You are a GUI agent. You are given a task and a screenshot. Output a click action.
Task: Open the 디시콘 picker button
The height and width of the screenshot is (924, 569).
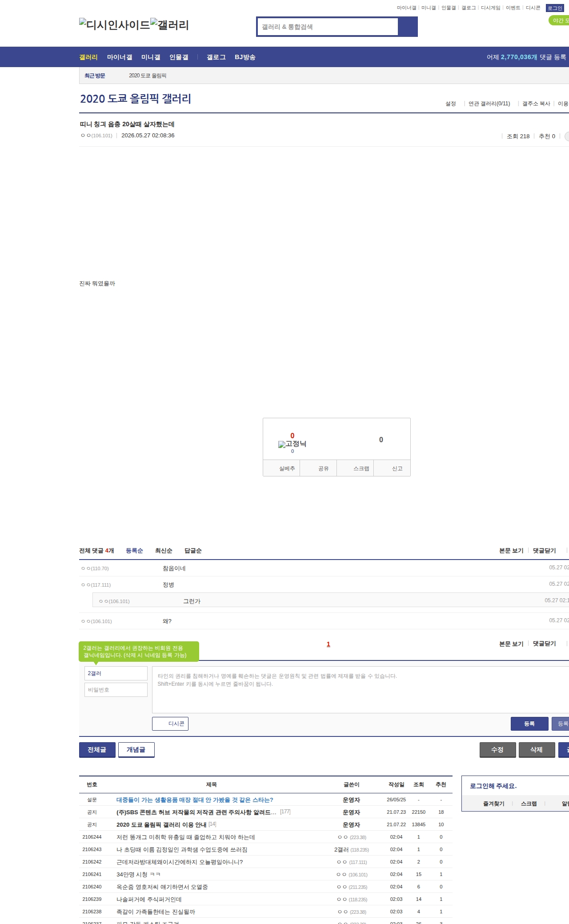coord(170,724)
